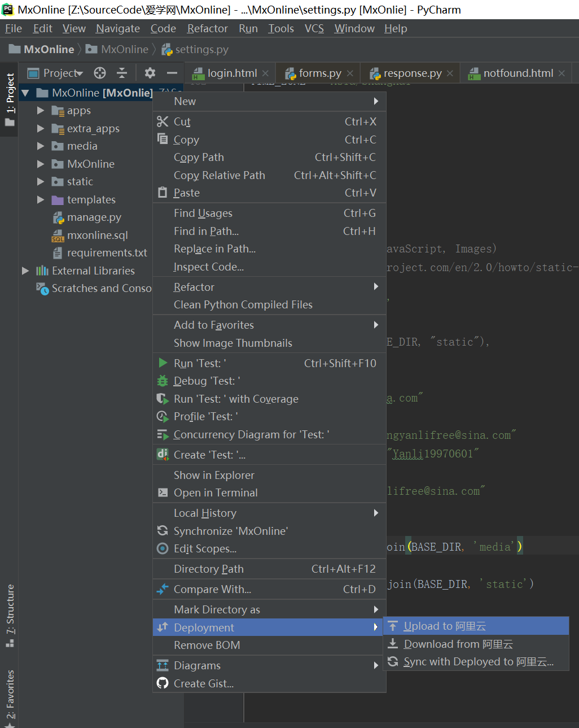Expand the extra_apps folder
Image resolution: width=579 pixels, height=728 pixels.
click(x=40, y=128)
